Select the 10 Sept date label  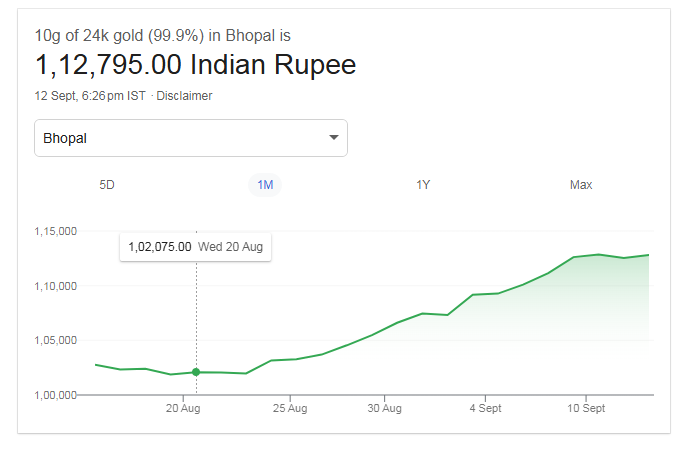586,408
